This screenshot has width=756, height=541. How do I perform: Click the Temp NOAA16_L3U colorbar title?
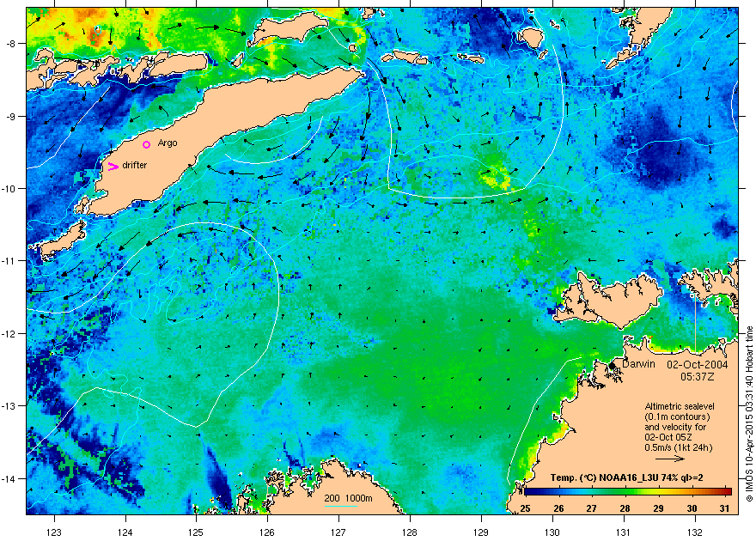626,478
